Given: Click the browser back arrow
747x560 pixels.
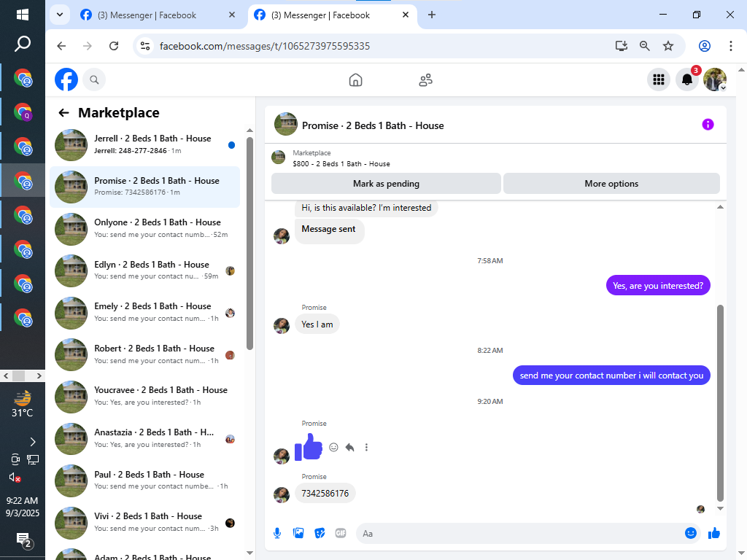Looking at the screenshot, I should pyautogui.click(x=61, y=46).
